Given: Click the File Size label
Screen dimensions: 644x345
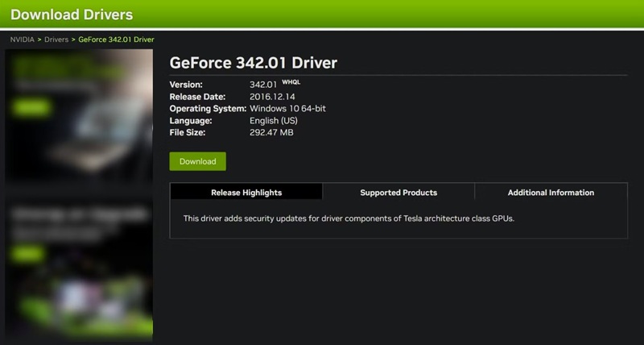Looking at the screenshot, I should coord(188,132).
